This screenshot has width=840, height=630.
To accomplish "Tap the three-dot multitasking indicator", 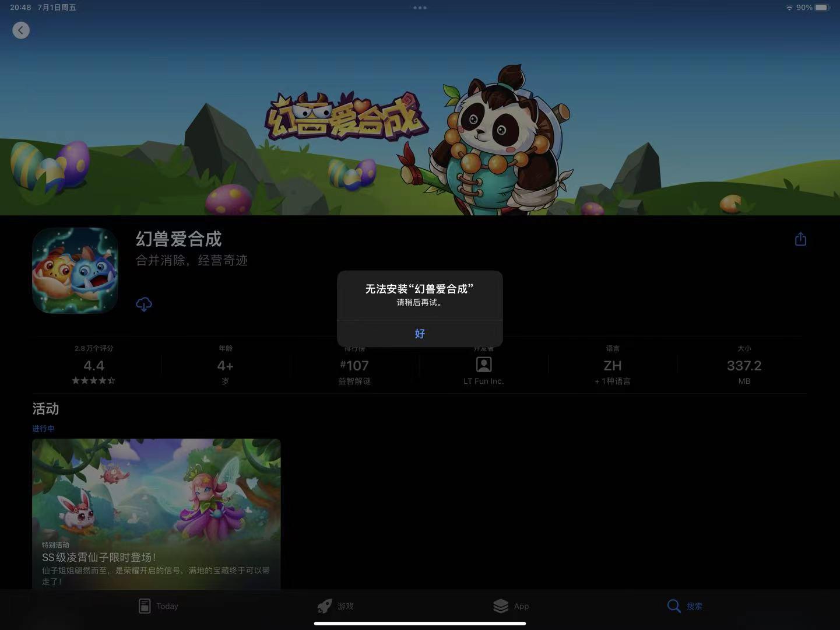I will click(420, 8).
